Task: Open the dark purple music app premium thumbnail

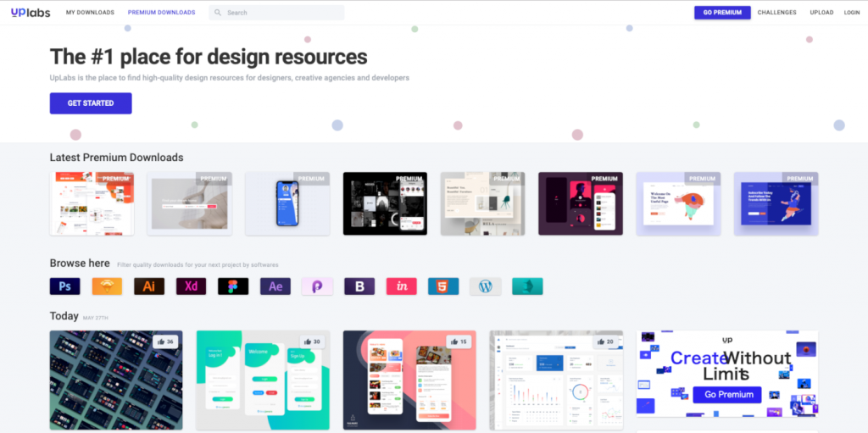Action: coord(581,203)
